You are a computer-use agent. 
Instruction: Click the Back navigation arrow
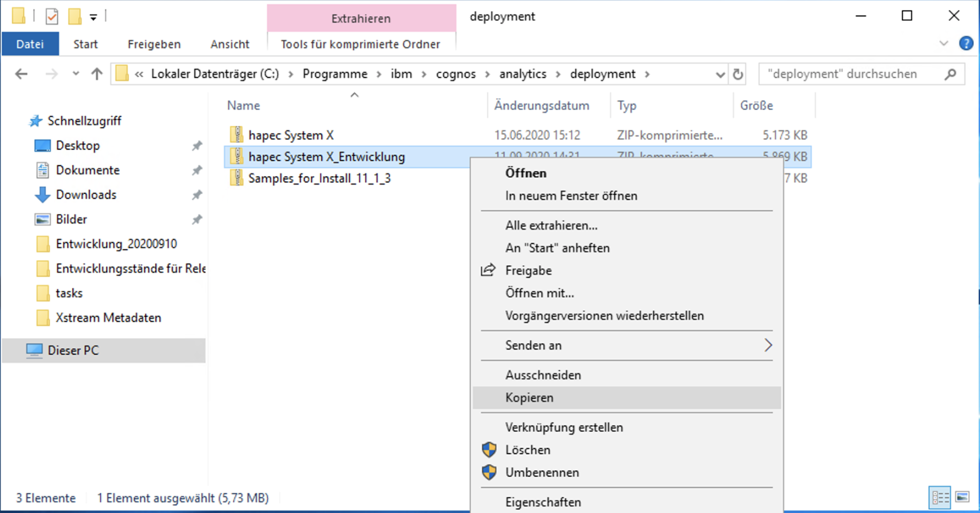(x=21, y=74)
